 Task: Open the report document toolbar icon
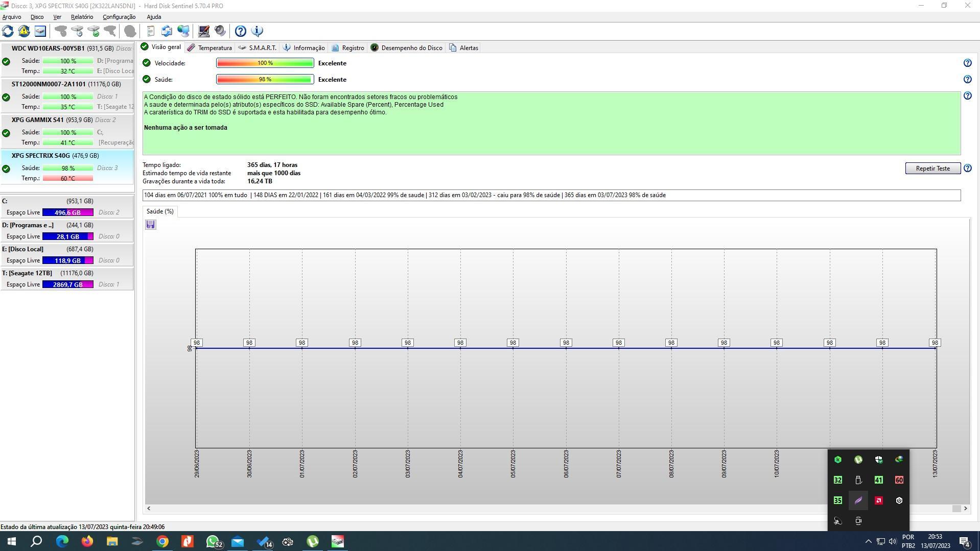click(x=151, y=31)
